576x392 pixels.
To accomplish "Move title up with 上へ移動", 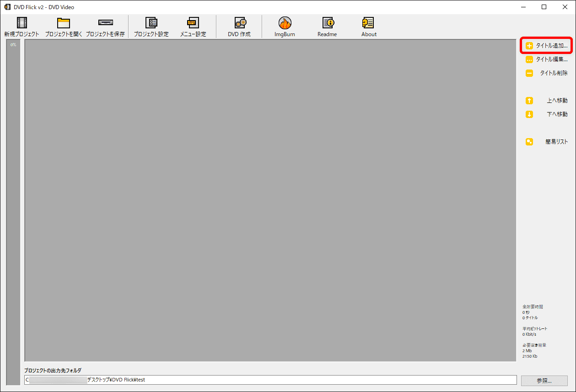I will (x=547, y=101).
